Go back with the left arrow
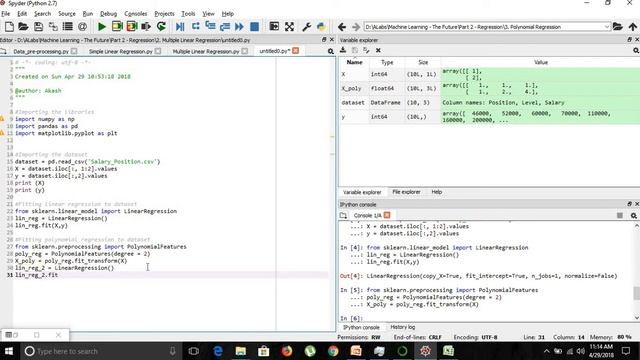This screenshot has width=640, height=360. pyautogui.click(x=342, y=27)
